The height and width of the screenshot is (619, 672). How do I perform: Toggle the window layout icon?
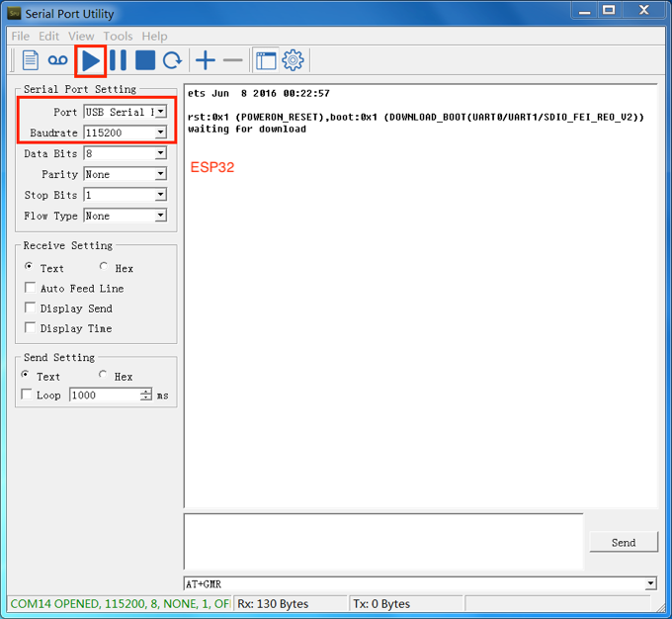coord(266,60)
